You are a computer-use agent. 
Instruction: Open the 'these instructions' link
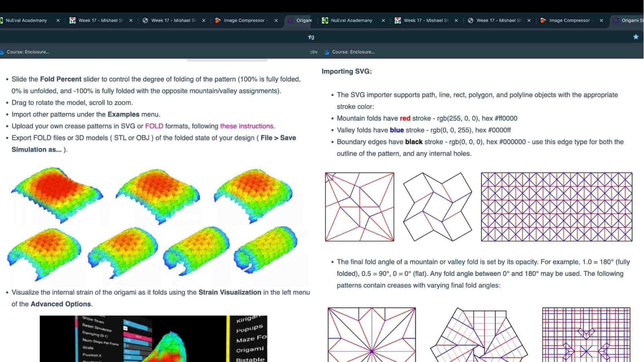pos(247,126)
